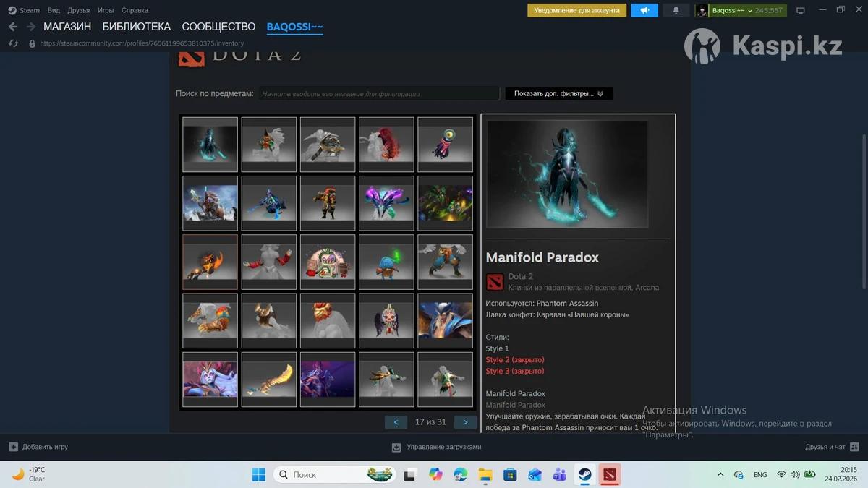This screenshot has height=488, width=868.
Task: Click the item search input field
Action: tap(379, 93)
